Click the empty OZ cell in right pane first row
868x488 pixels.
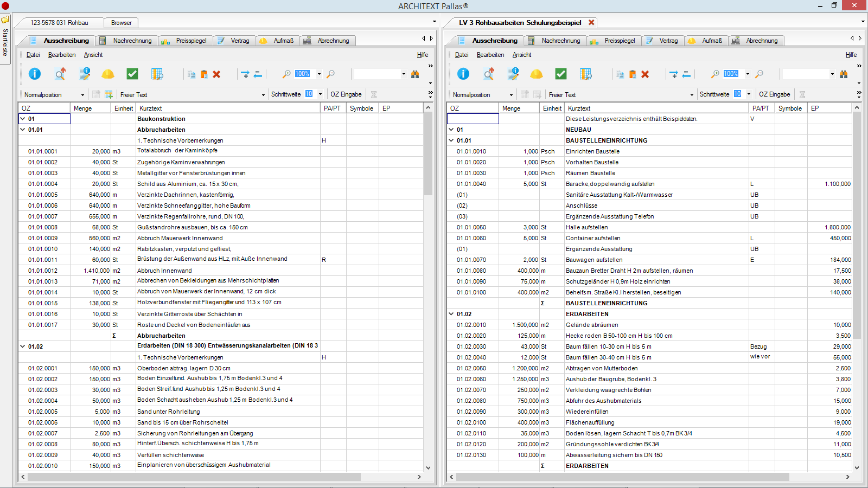coord(473,119)
